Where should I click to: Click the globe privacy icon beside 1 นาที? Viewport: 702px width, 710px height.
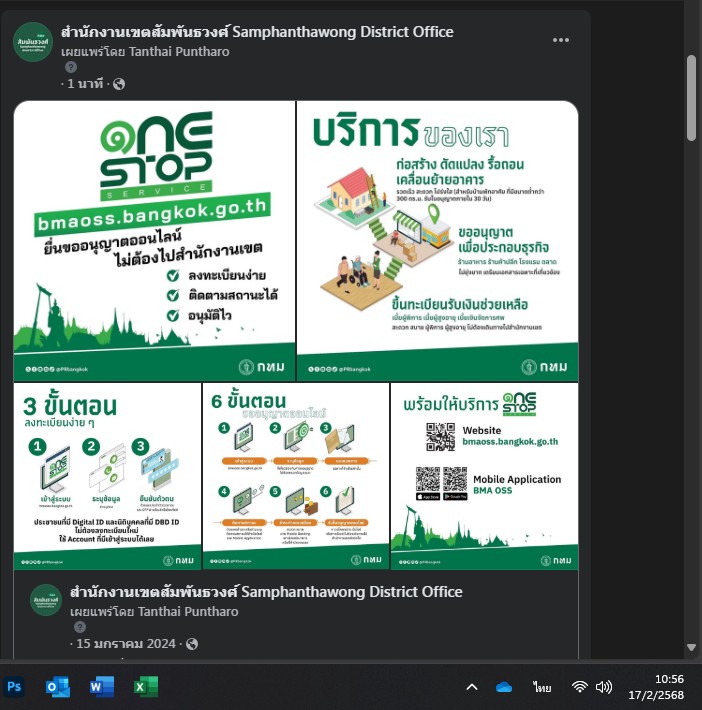(119, 84)
